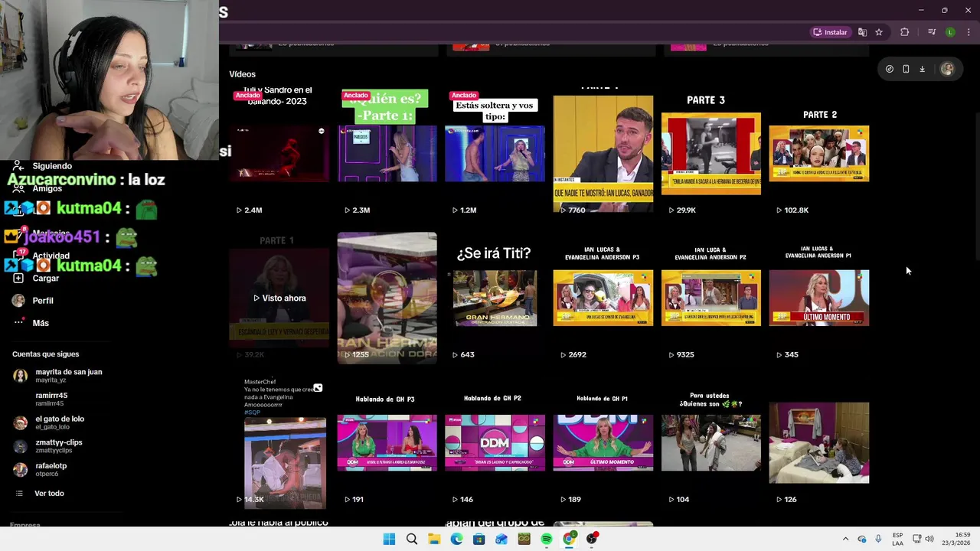Open the Google Translate page icon
The image size is (980, 551).
point(863,32)
